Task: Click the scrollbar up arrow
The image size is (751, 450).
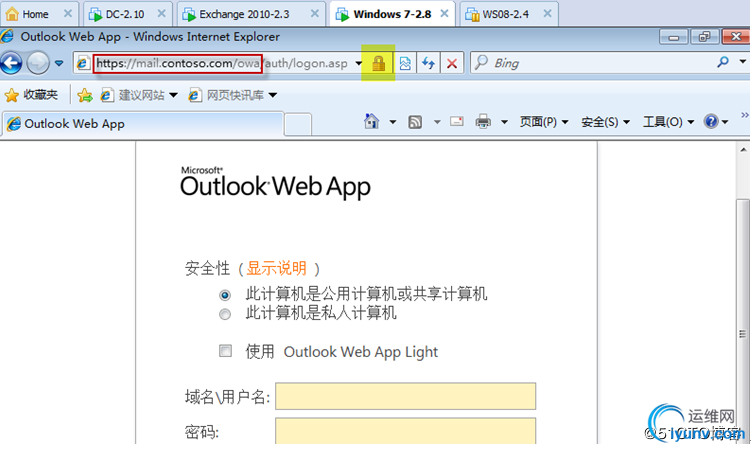Action: tap(743, 150)
